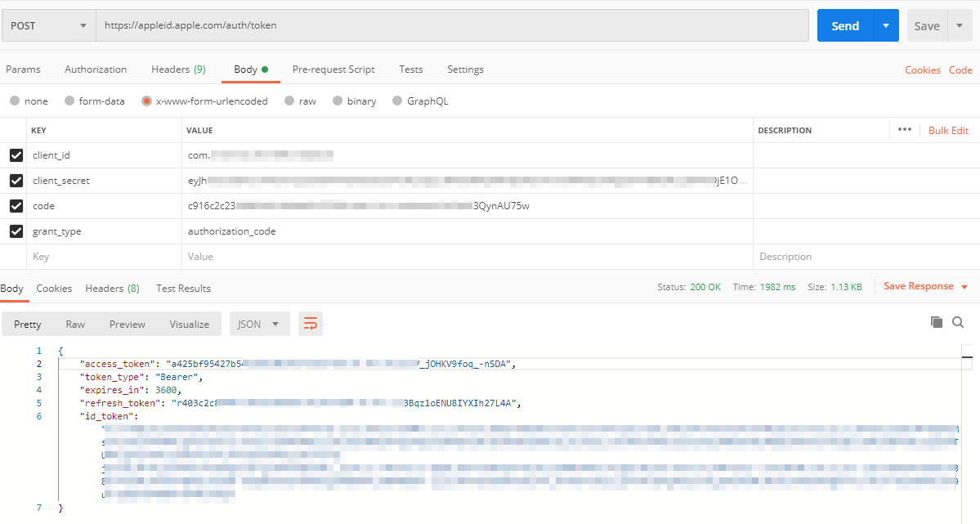This screenshot has width=980, height=524.
Task: Select the request Body tab
Action: pos(251,69)
